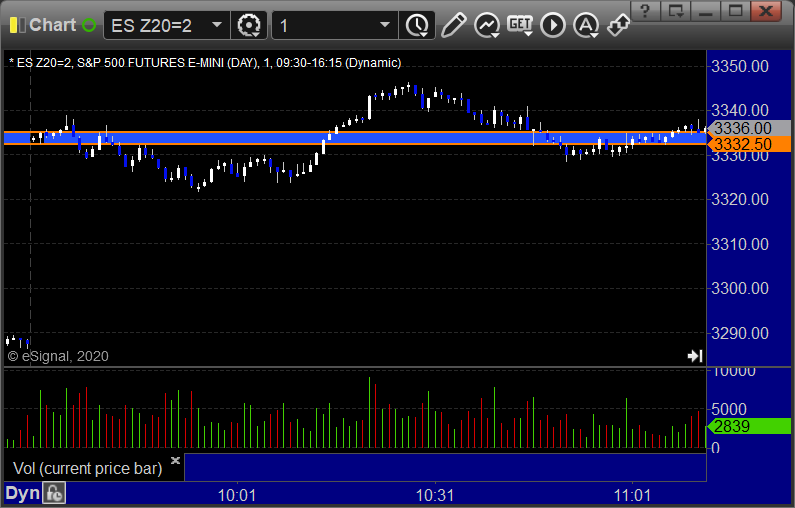This screenshot has height=508, width=795.
Task: Click the green 2839 volume marker
Action: click(749, 426)
